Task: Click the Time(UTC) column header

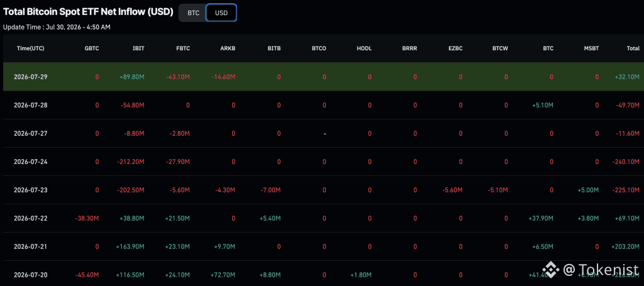Action: point(30,48)
